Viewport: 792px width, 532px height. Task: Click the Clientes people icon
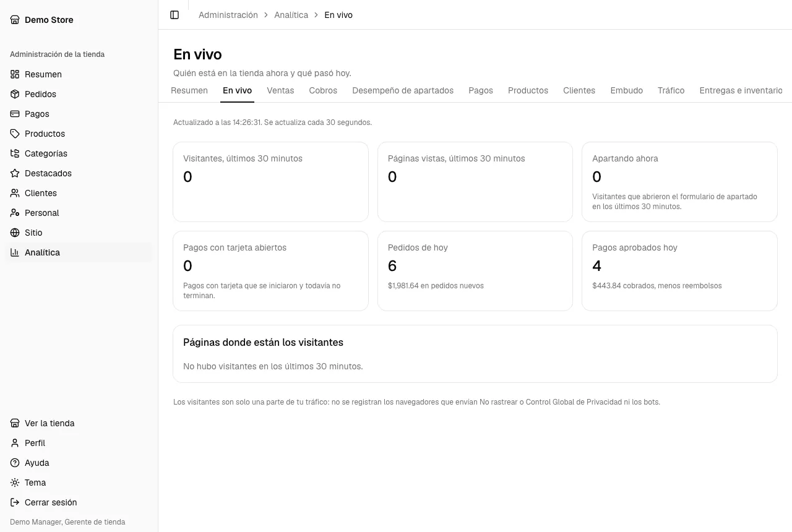[15, 193]
